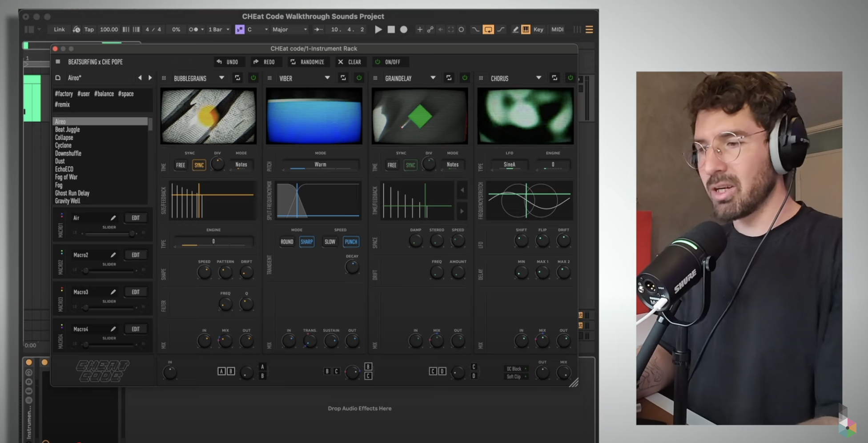The width and height of the screenshot is (868, 443).
Task: Select the Gravity Well preset
Action: tap(100, 201)
